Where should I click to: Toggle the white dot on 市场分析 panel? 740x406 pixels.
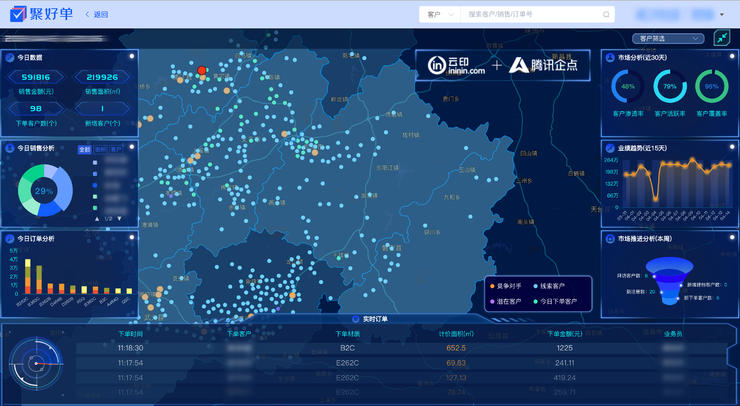pyautogui.click(x=732, y=56)
